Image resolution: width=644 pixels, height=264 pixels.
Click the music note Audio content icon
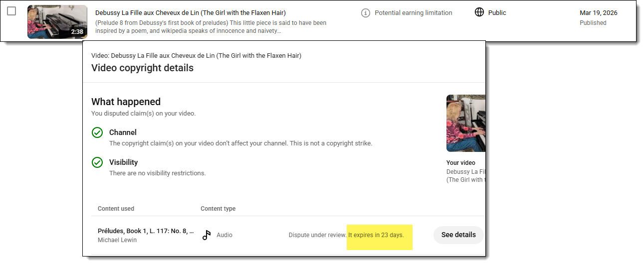[207, 235]
